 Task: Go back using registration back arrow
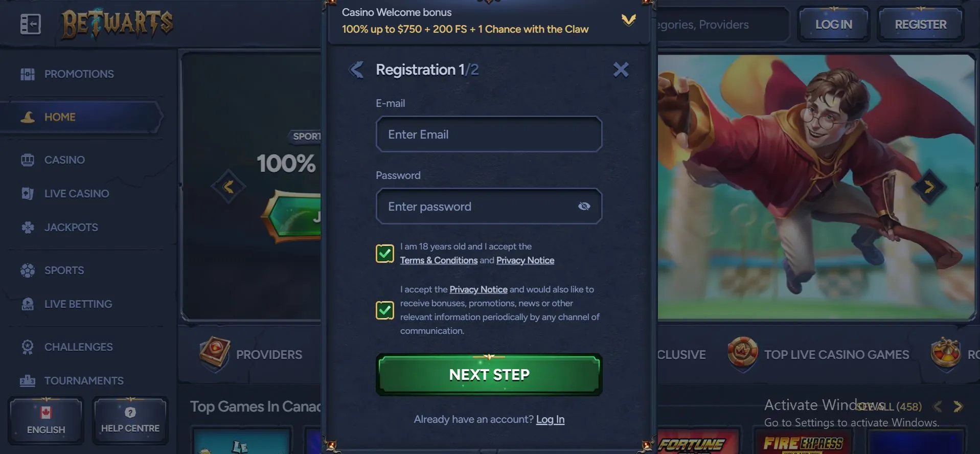tap(356, 70)
